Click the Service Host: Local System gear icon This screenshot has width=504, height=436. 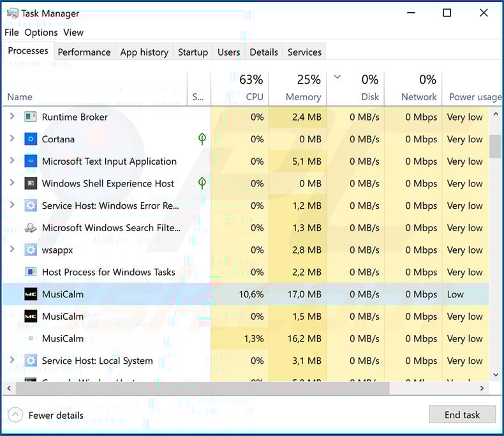point(31,361)
